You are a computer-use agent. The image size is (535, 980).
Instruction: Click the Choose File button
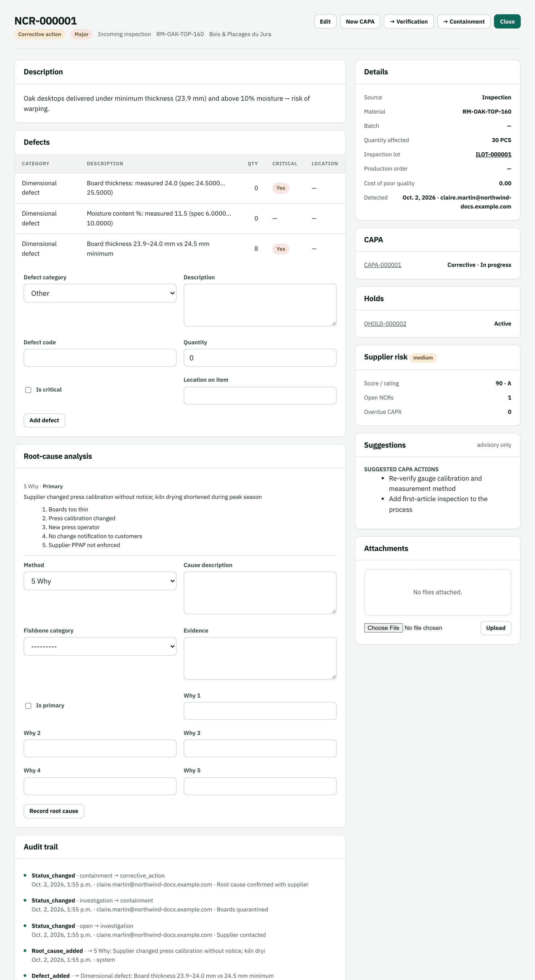click(x=383, y=628)
